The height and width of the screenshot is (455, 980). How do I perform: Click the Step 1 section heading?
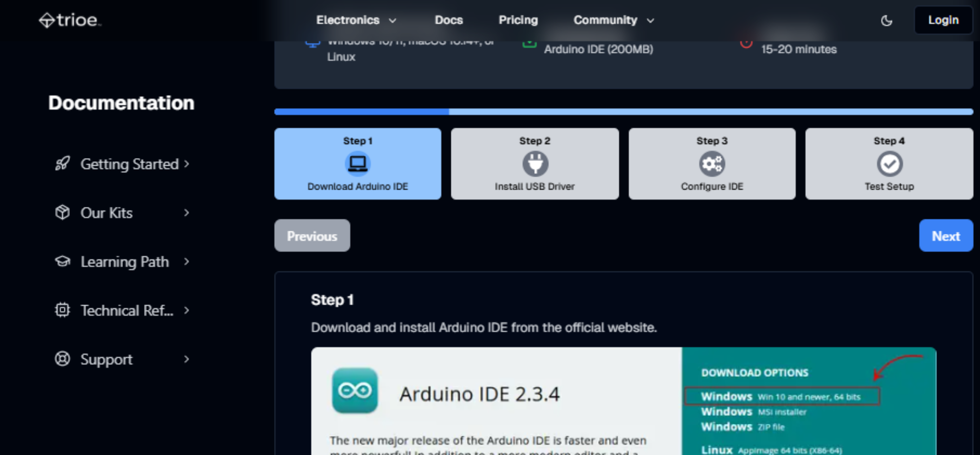pyautogui.click(x=332, y=300)
